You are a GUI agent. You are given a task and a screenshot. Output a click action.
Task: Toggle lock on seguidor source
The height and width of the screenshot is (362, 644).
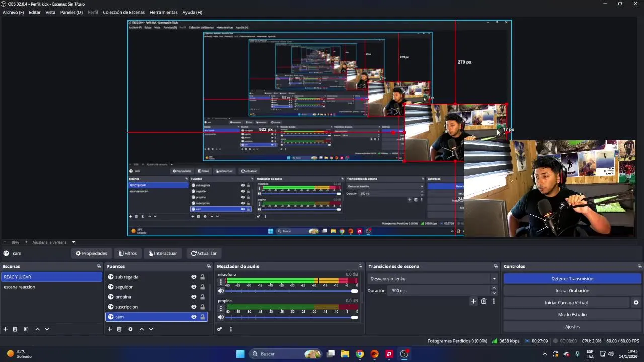click(x=203, y=287)
